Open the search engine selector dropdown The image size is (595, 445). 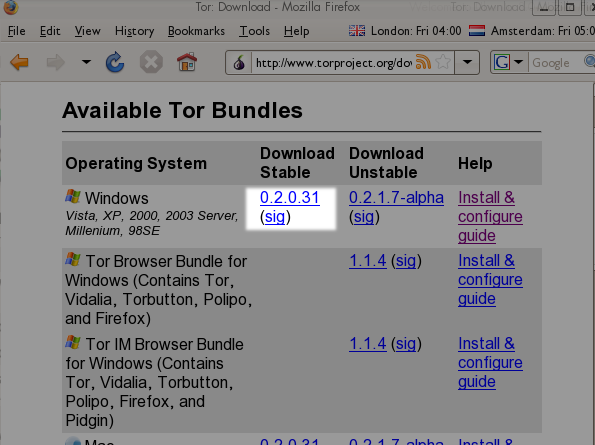519,62
